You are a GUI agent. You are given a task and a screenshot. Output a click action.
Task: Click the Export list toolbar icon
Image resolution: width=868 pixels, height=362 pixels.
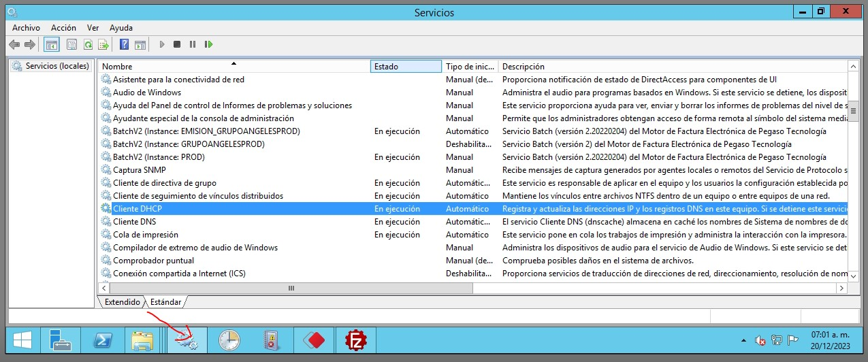pyautogui.click(x=103, y=44)
